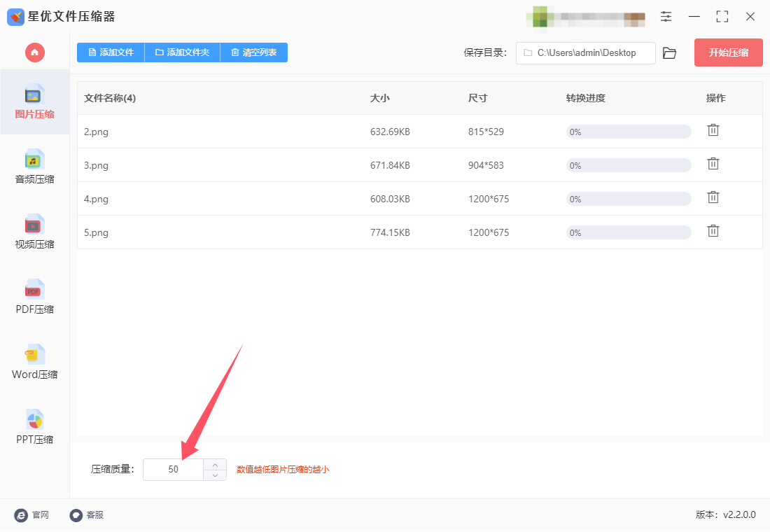This screenshot has height=532, width=770.
Task: Click the 添加文件夹 add folder button
Action: (182, 52)
